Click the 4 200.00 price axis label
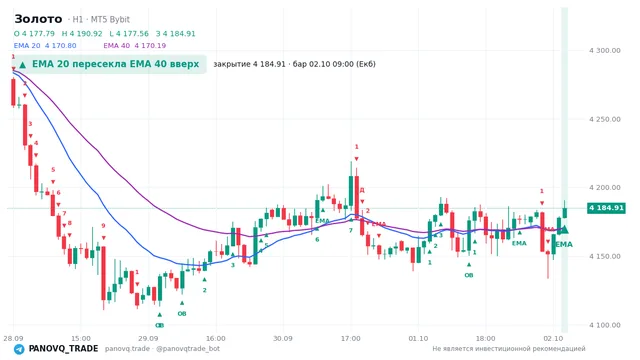640x360 pixels. tap(604, 188)
